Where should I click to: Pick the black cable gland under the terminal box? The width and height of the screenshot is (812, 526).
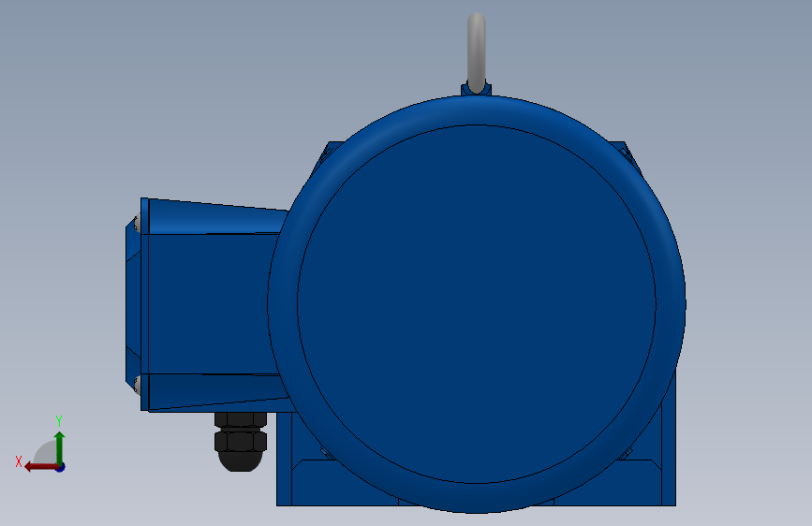click(x=241, y=441)
